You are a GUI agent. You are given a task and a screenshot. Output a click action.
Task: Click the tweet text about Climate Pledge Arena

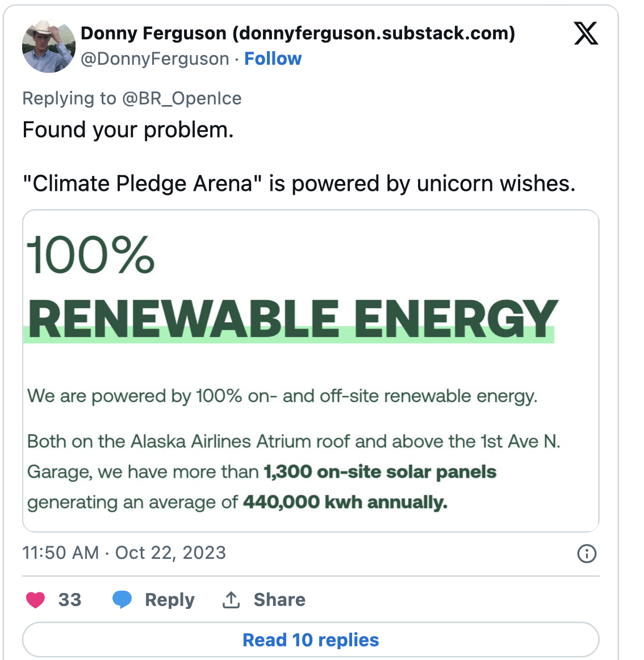299,183
